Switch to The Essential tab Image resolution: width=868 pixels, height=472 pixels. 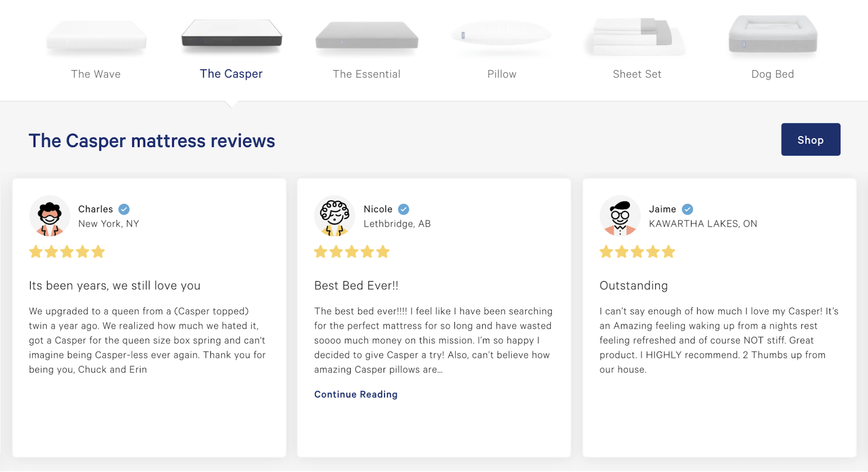coord(366,74)
